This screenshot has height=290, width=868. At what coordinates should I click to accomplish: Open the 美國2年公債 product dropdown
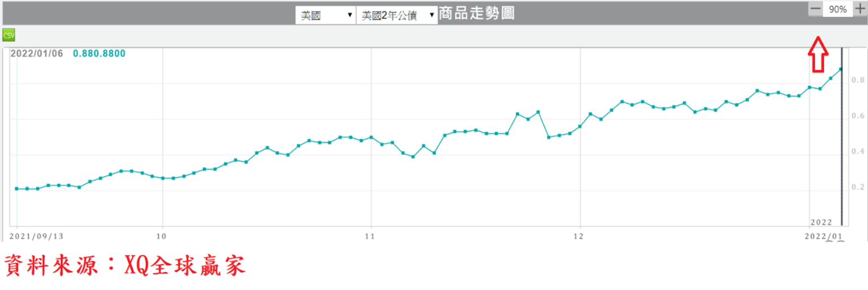pos(397,16)
